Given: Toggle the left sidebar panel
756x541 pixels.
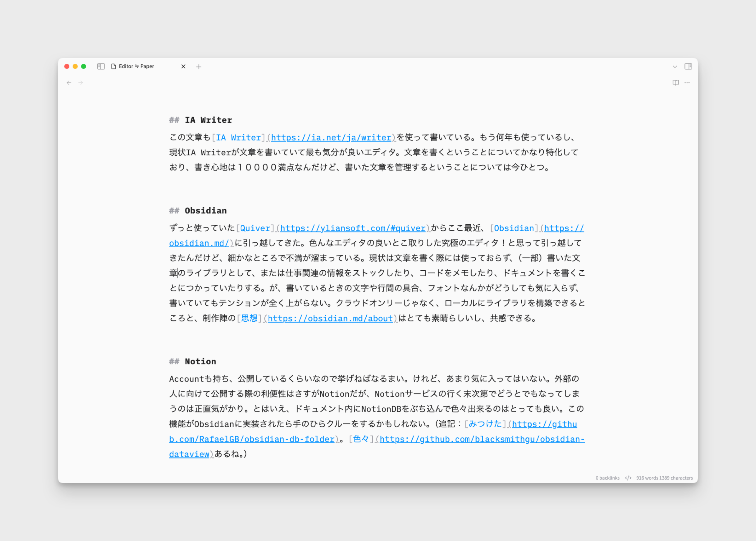Looking at the screenshot, I should pos(101,66).
